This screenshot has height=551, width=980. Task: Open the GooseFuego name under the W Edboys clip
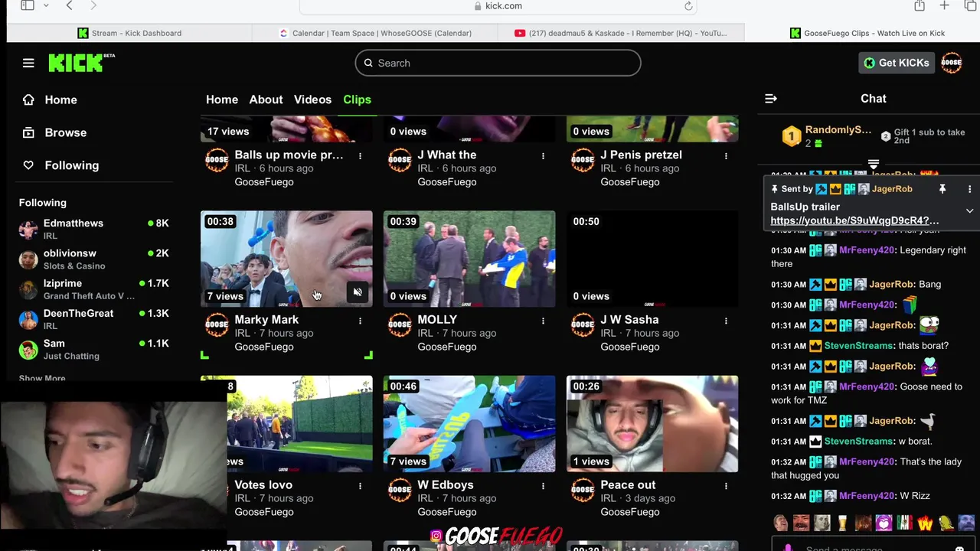point(447,512)
